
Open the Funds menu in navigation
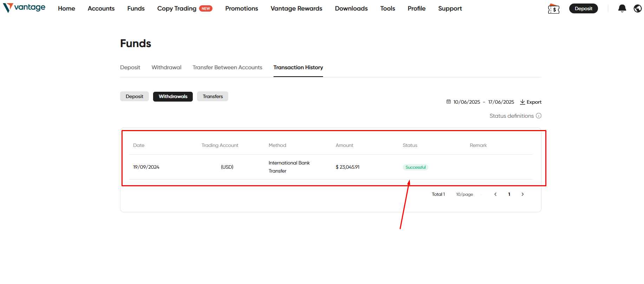[136, 8]
